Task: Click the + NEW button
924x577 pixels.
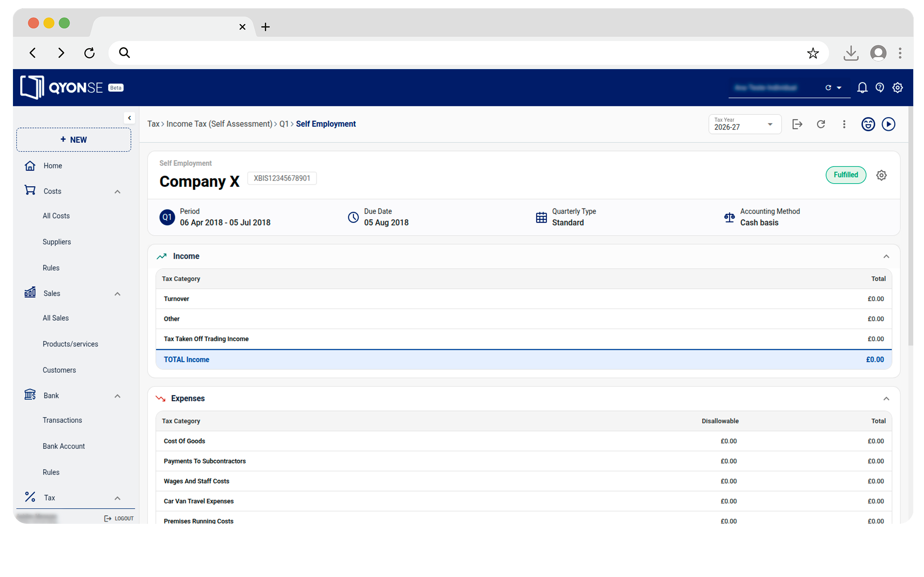Action: (x=74, y=140)
